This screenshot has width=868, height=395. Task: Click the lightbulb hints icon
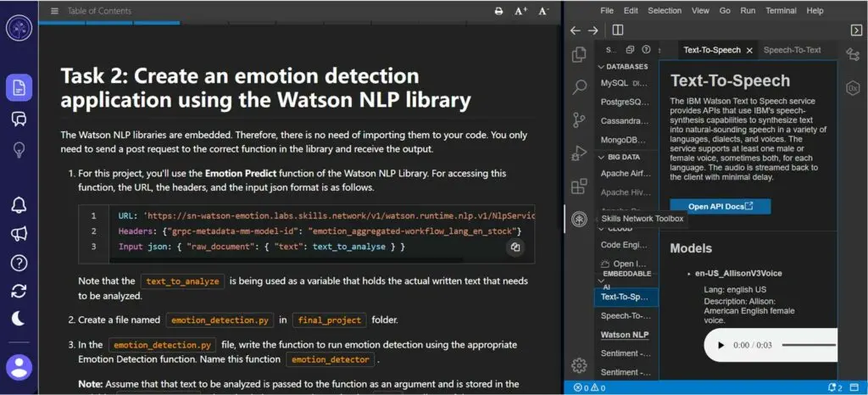[19, 149]
